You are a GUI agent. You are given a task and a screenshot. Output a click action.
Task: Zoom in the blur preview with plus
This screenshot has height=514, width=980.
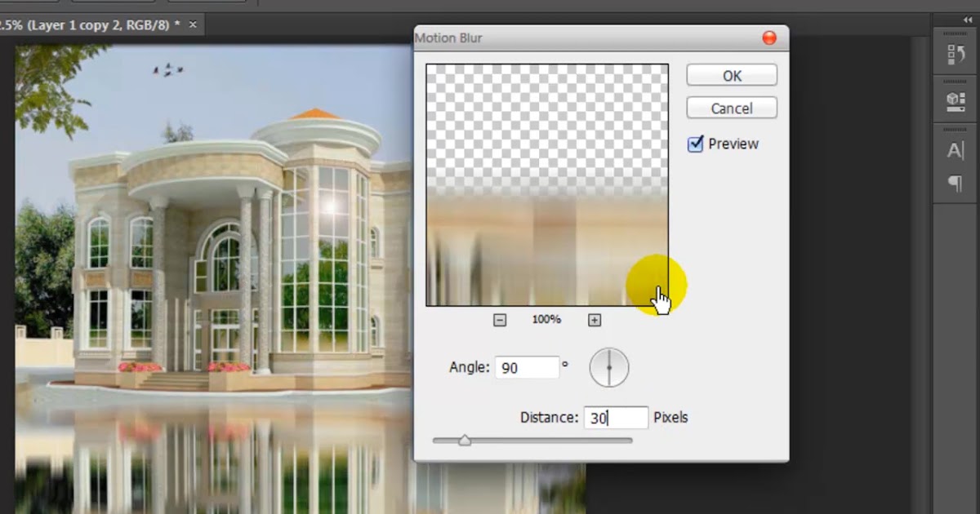595,320
